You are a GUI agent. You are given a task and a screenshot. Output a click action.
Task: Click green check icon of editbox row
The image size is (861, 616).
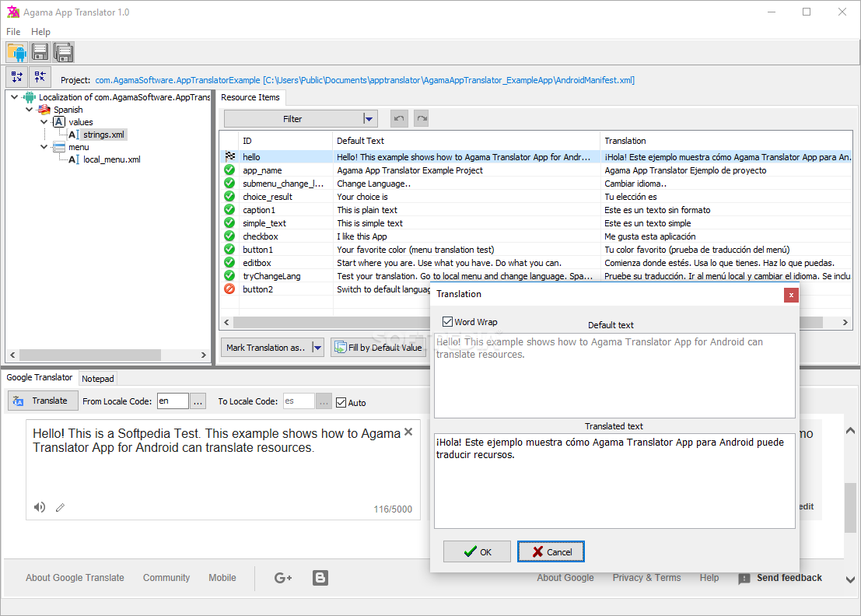[x=229, y=262]
